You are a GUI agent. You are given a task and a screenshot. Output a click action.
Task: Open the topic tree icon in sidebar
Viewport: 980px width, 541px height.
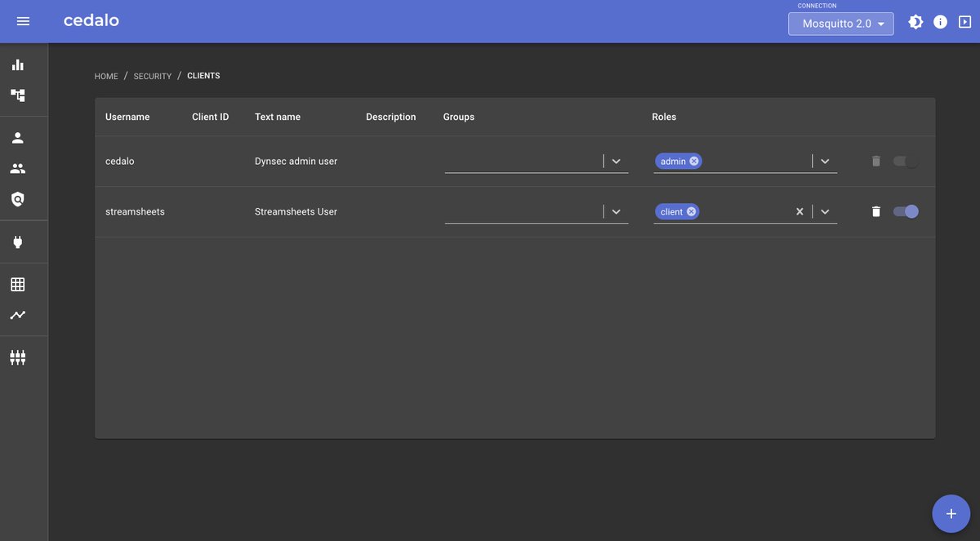click(18, 95)
